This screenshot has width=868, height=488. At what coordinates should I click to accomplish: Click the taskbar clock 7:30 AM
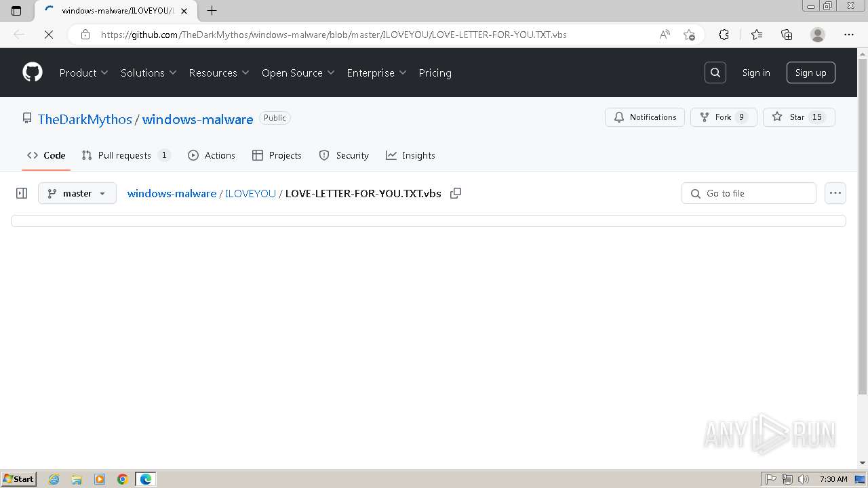833,479
